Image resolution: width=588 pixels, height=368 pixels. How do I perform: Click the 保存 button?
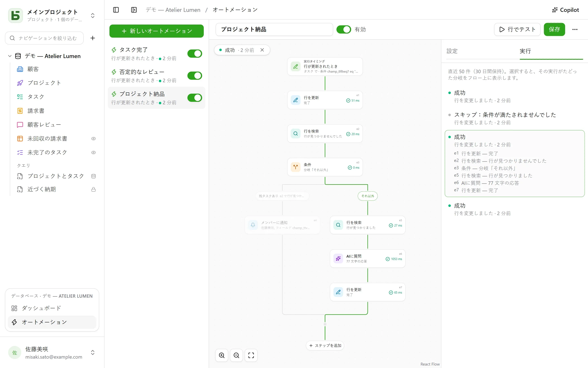pos(554,29)
